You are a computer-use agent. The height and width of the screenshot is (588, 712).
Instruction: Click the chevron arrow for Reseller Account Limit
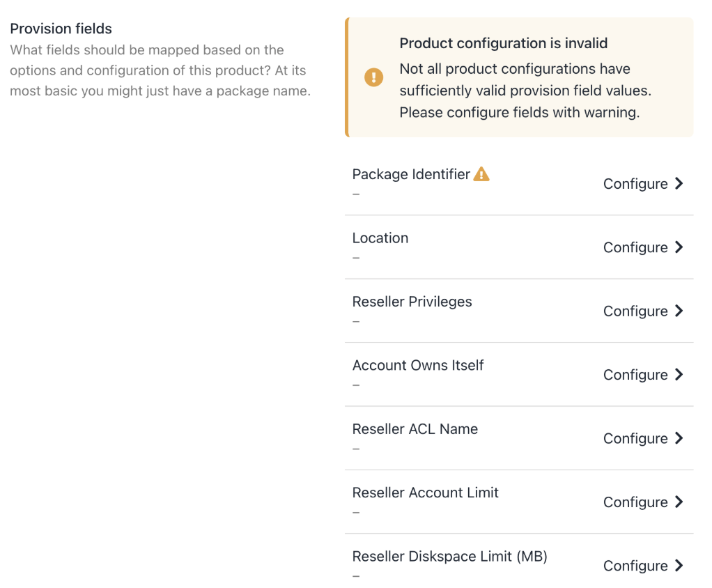point(679,502)
